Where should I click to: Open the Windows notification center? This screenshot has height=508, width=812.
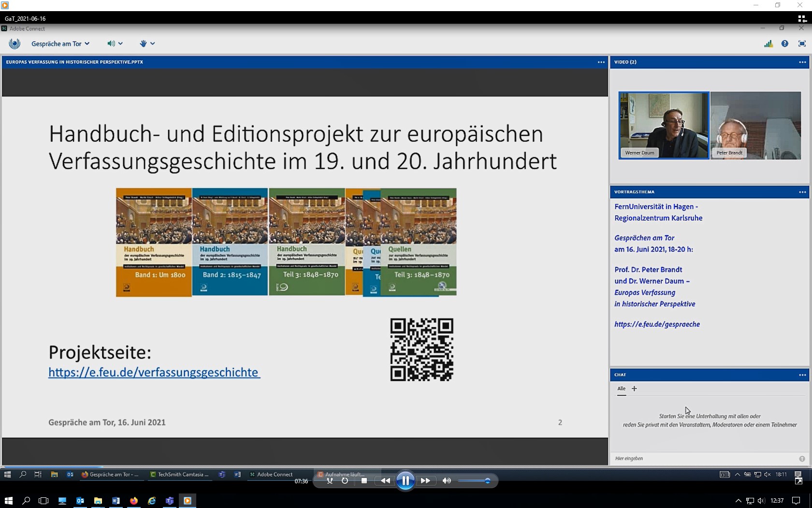pos(796,501)
